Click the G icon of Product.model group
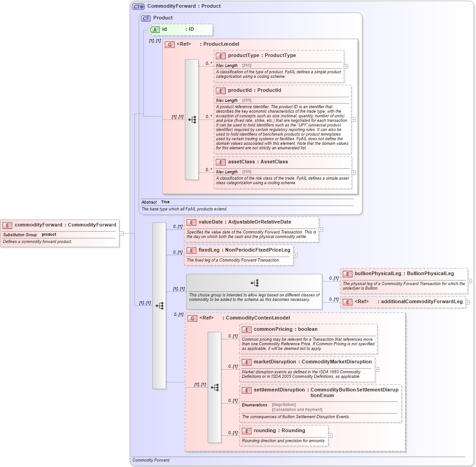 click(x=169, y=45)
